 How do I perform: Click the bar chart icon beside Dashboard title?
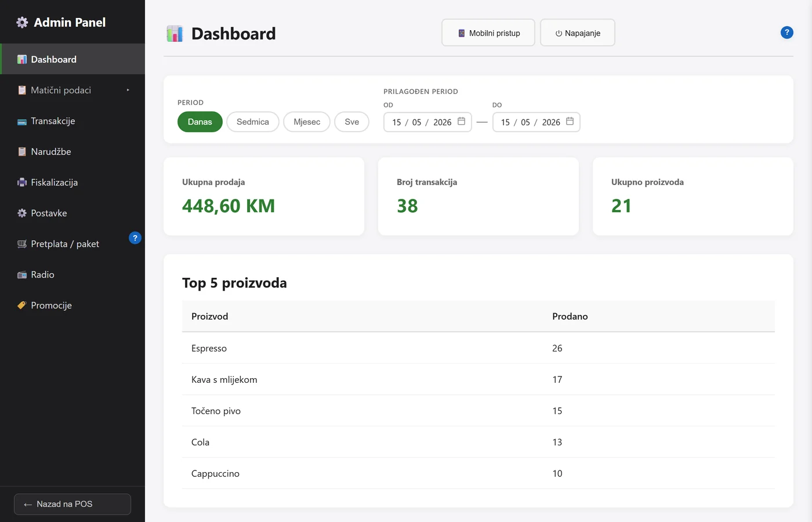coord(175,34)
